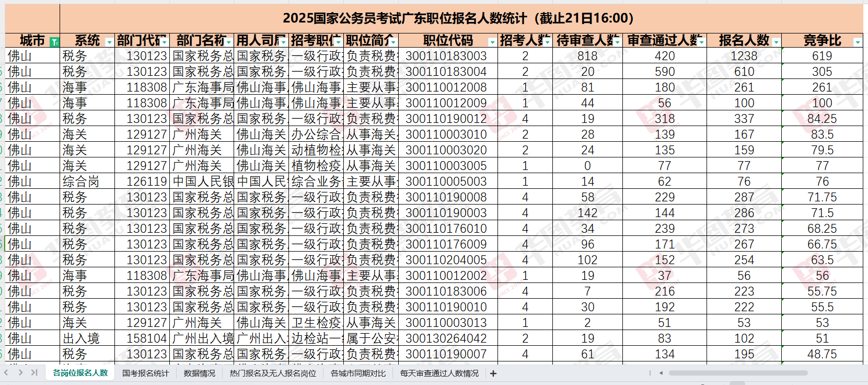Image resolution: width=868 pixels, height=385 pixels.
Task: Select position code cell 300110003020
Action: click(x=448, y=150)
